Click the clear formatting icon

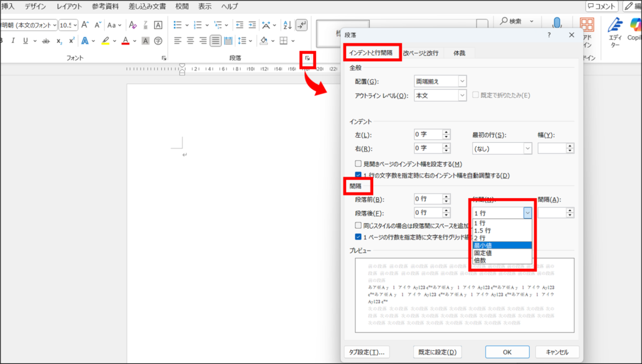pyautogui.click(x=132, y=25)
